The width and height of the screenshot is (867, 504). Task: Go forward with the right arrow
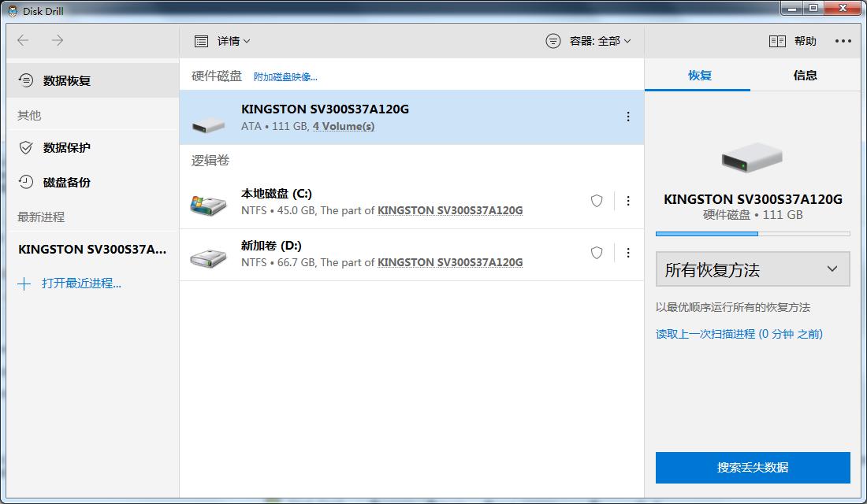pyautogui.click(x=58, y=40)
